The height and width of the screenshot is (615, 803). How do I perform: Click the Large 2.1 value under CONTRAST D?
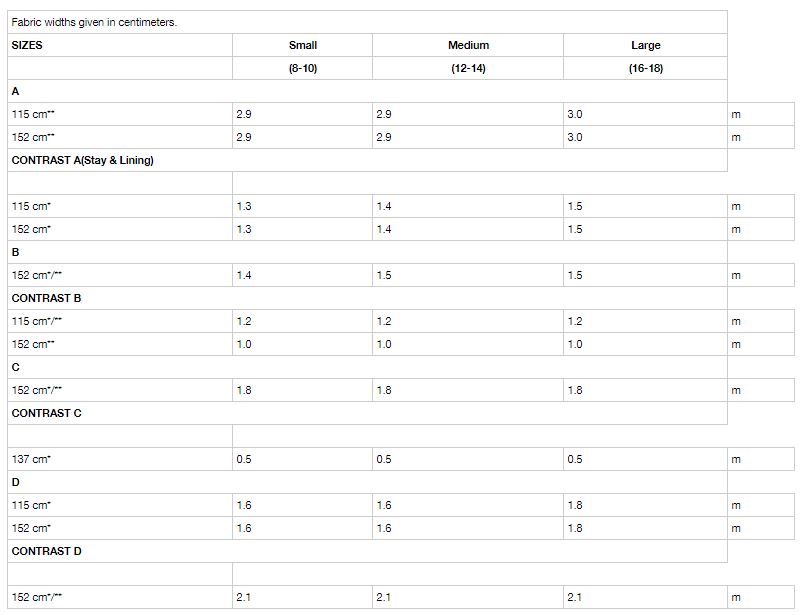(575, 597)
